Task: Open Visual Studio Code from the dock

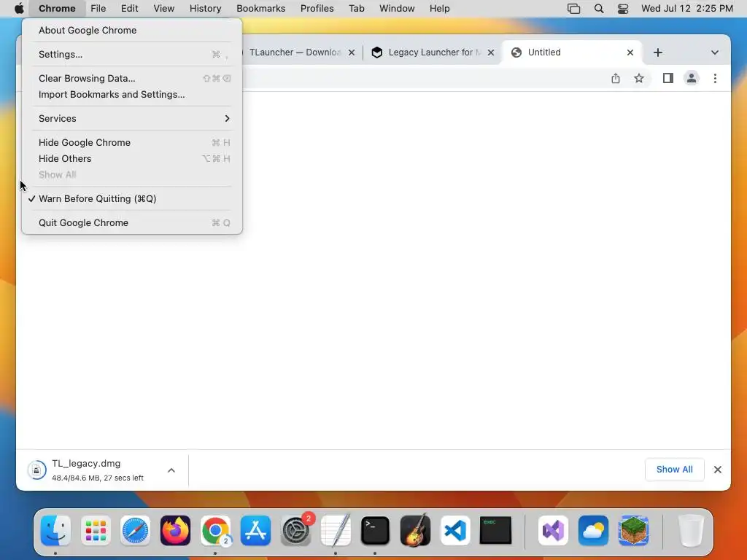Action: coord(455,531)
